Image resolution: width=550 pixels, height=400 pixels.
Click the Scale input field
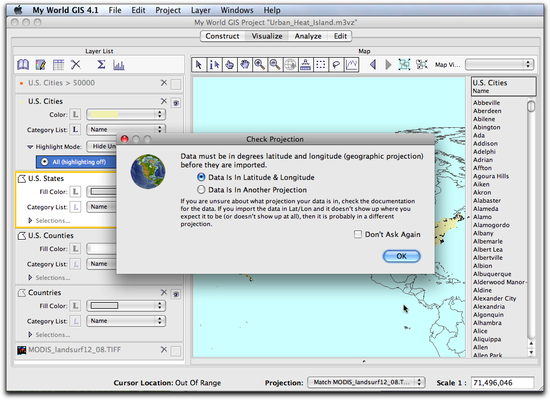pyautogui.click(x=503, y=383)
